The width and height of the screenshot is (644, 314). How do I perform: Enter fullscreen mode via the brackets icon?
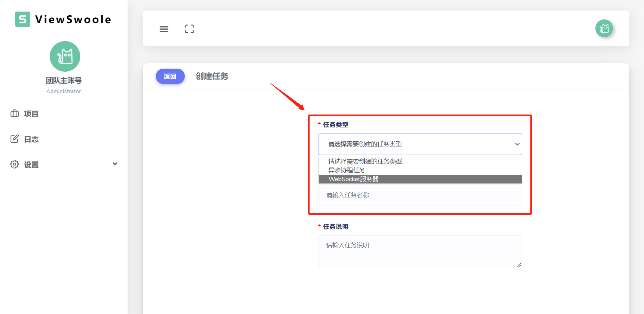pos(189,29)
